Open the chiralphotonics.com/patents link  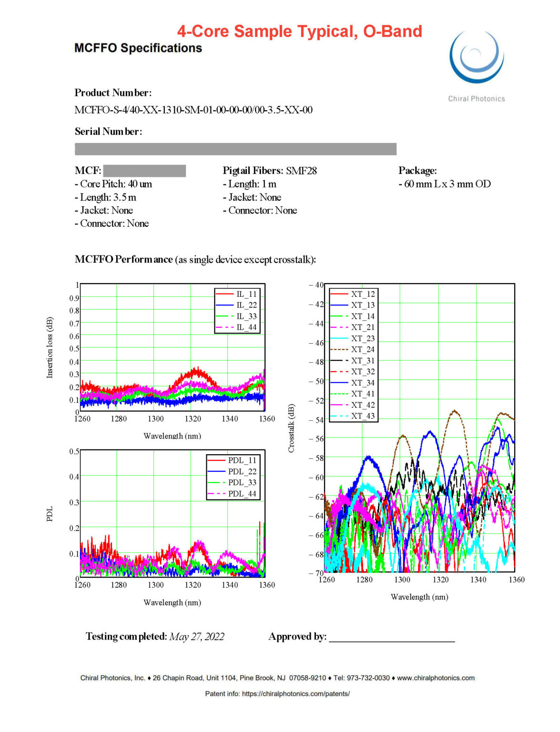coord(296,694)
